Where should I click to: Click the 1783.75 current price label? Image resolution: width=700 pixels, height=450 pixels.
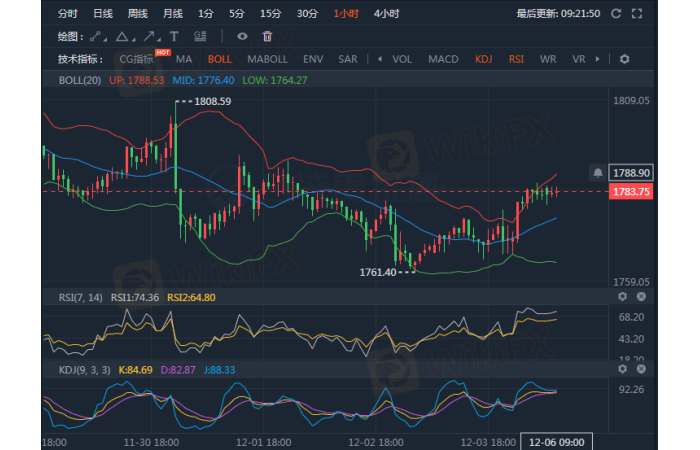tap(631, 192)
